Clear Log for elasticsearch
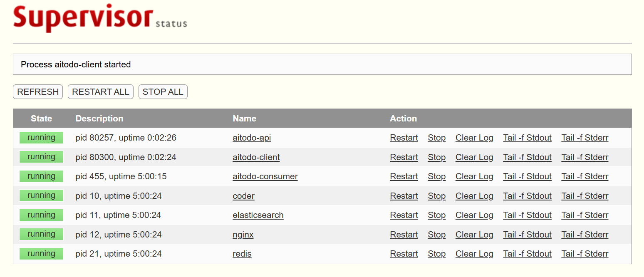This screenshot has height=277, width=644. point(474,215)
